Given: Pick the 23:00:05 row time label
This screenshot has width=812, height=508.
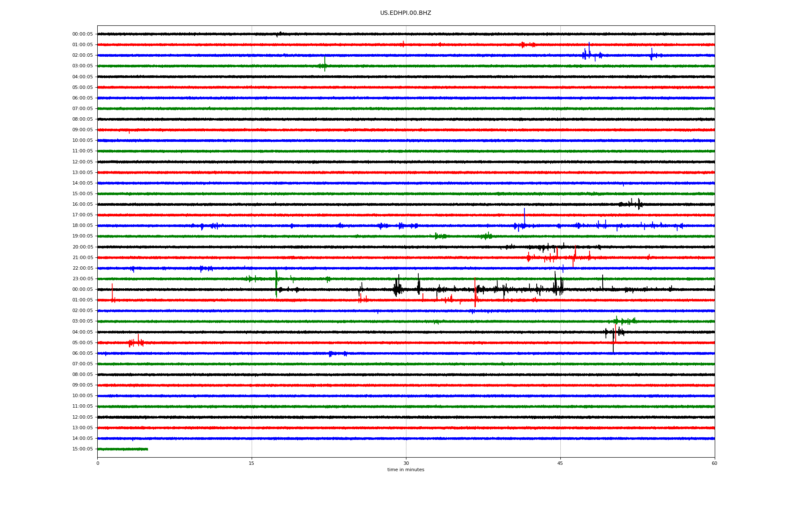Looking at the screenshot, I should point(82,279).
